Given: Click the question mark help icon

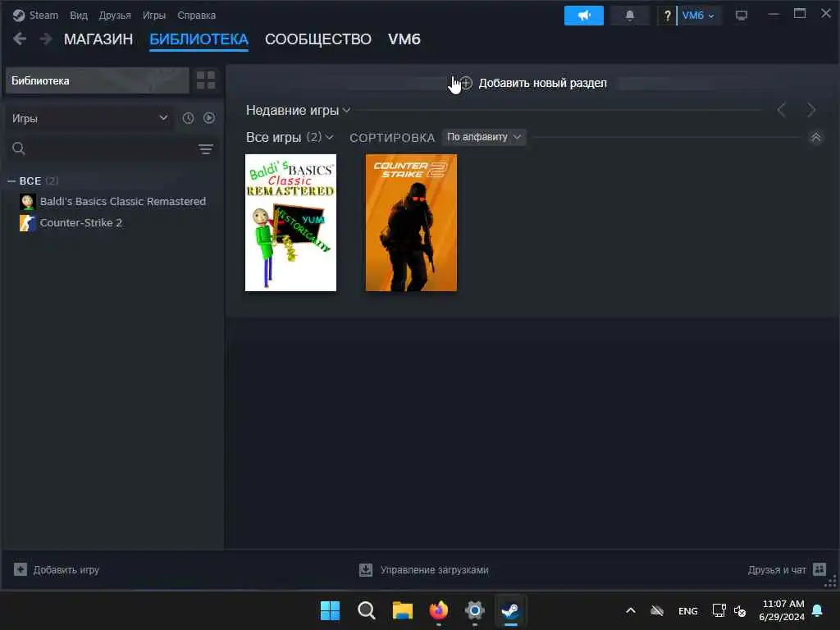Looking at the screenshot, I should pyautogui.click(x=667, y=16).
